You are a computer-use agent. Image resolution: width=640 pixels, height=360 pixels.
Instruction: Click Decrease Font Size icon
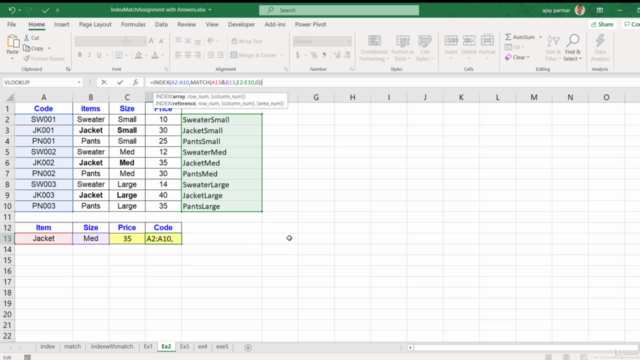click(x=162, y=41)
